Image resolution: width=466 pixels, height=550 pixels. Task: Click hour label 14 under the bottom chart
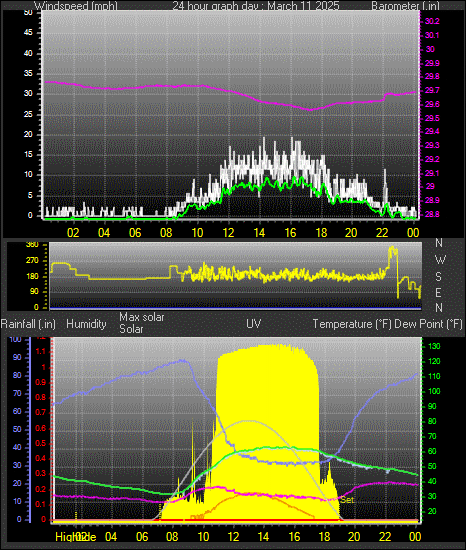264,536
